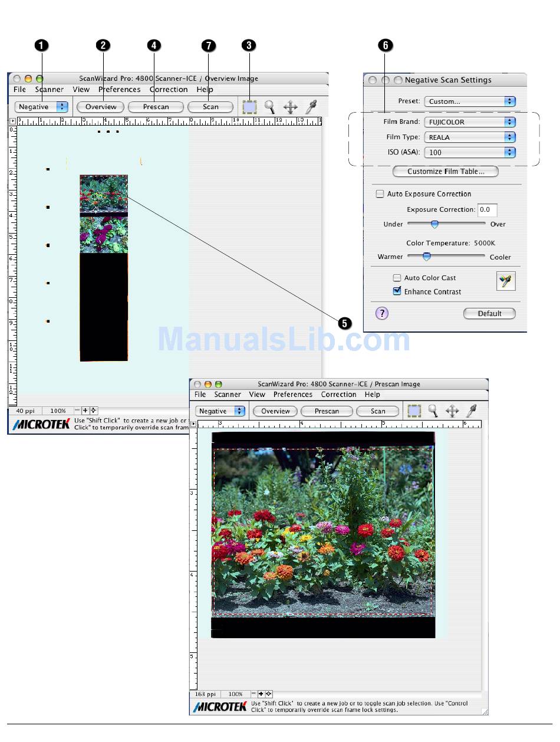Uncheck the Enhance Contrast checkbox

point(397,291)
